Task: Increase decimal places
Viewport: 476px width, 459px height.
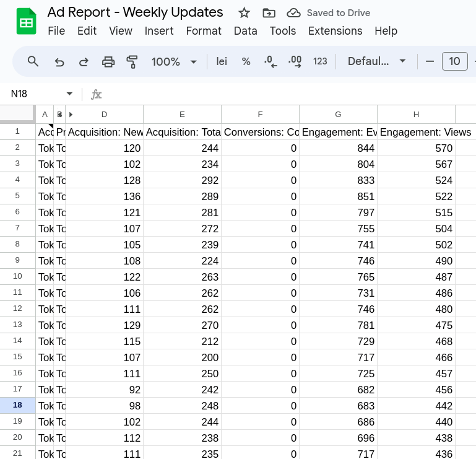Action: pyautogui.click(x=295, y=62)
